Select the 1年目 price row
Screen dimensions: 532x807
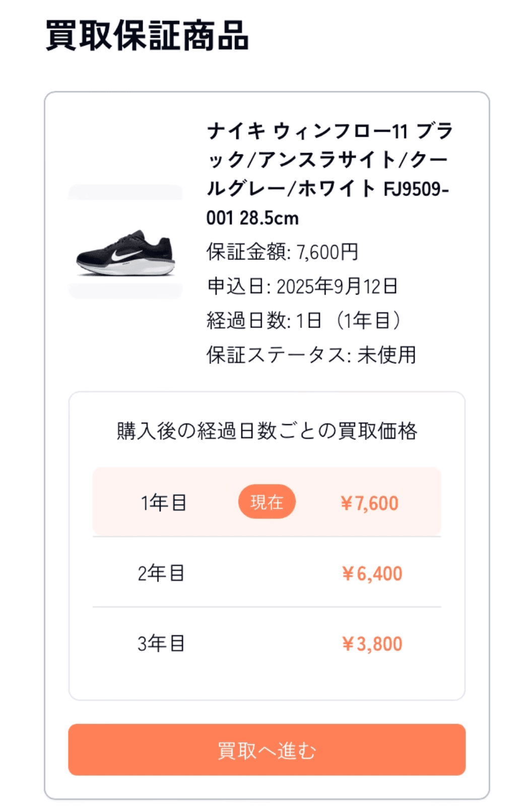(267, 502)
